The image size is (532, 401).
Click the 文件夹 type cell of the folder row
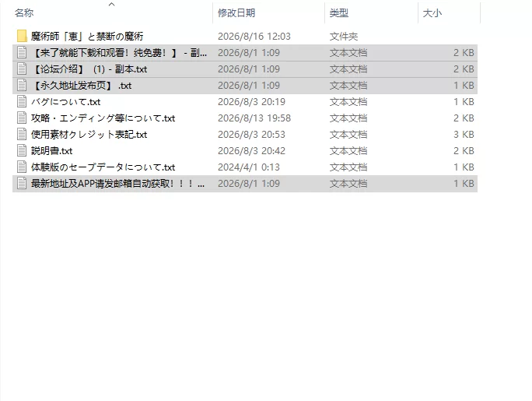(343, 37)
